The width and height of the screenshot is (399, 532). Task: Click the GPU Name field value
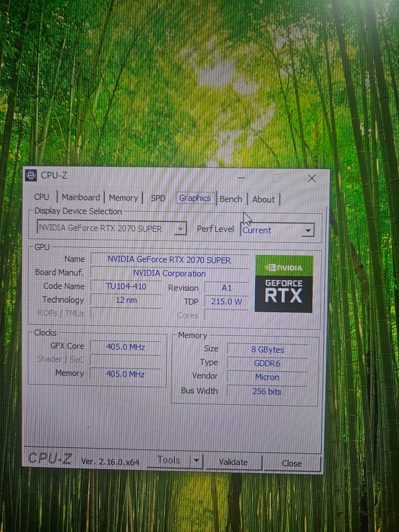click(x=169, y=260)
